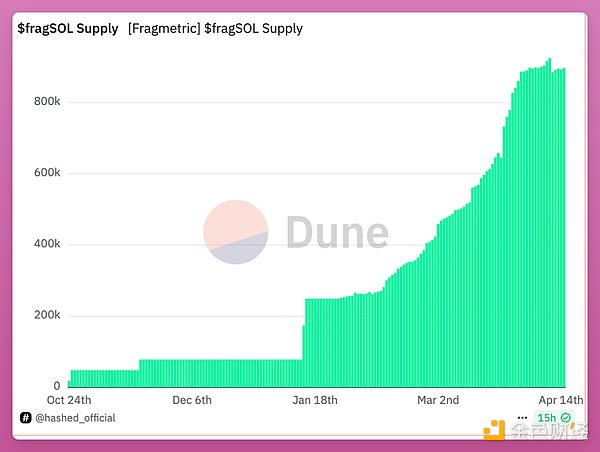Screen dimensions: 600x452
Task: Open the three-dot more options menu
Action: 522,418
